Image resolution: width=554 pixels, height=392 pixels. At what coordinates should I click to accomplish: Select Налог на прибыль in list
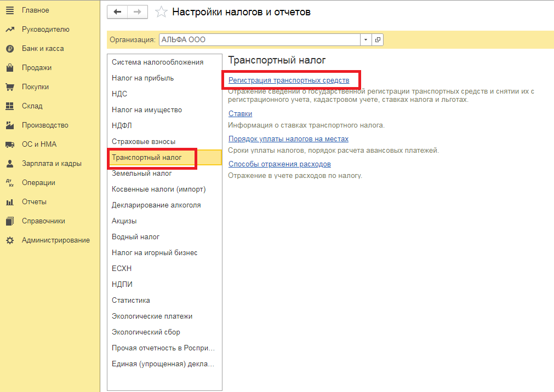[143, 78]
